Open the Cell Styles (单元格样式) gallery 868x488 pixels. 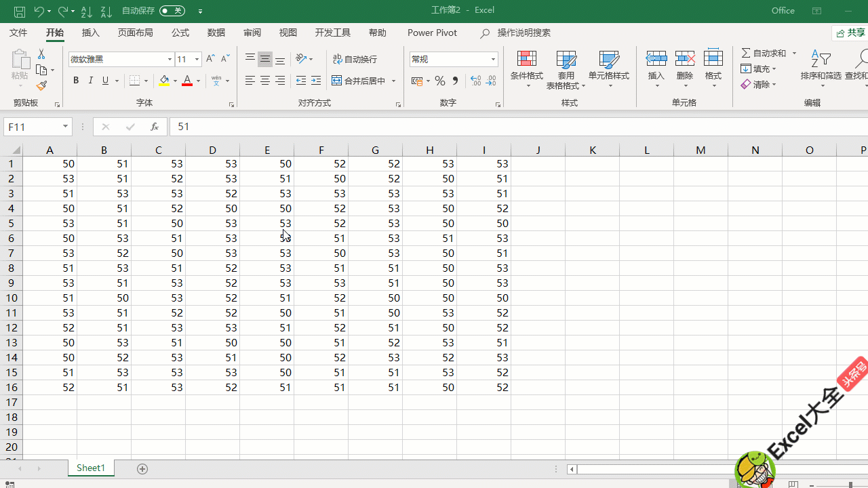(x=609, y=70)
